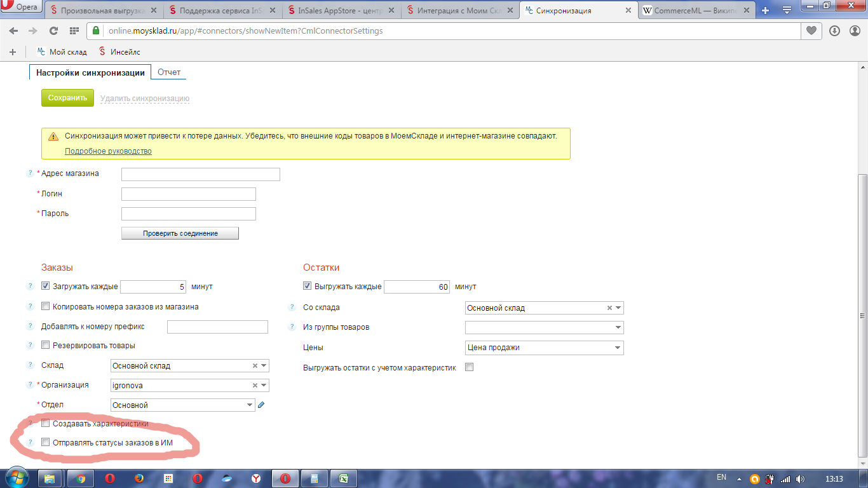
Task: Add bookmark with the plus icon on bookmarks bar
Action: point(12,52)
